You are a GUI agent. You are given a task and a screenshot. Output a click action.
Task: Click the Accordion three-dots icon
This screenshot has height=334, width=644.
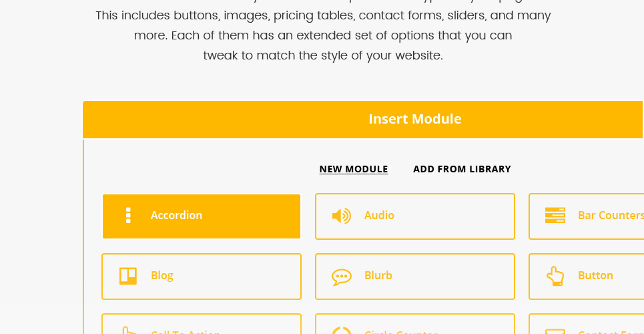point(128,215)
